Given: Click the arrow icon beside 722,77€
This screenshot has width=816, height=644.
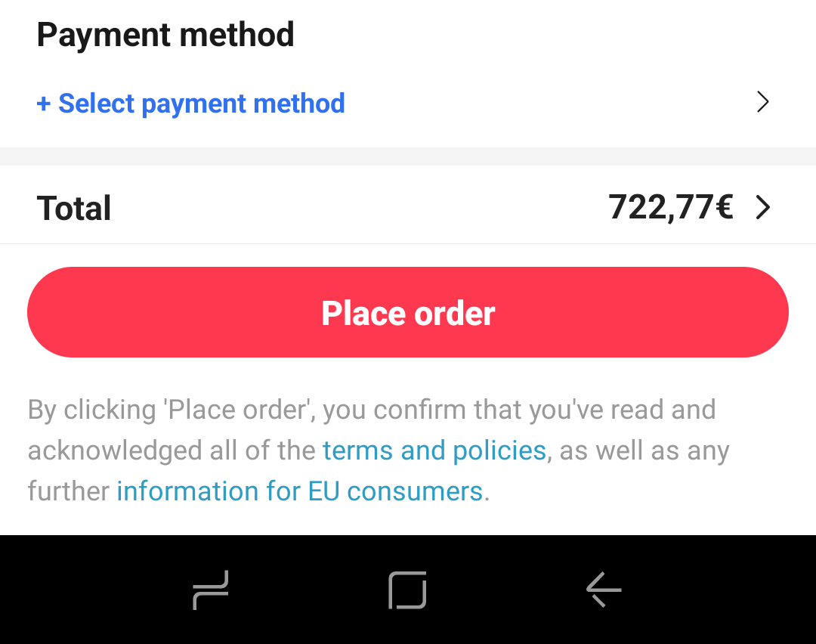Looking at the screenshot, I should point(763,208).
